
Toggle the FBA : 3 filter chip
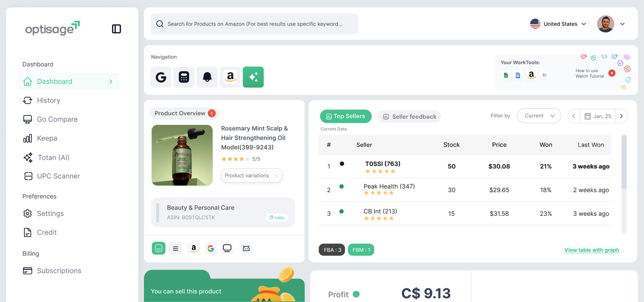[332, 250]
